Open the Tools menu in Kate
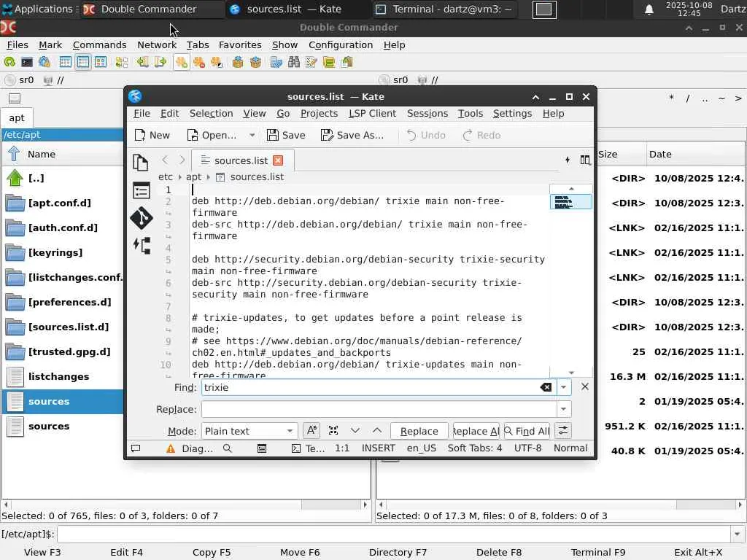 pyautogui.click(x=471, y=113)
